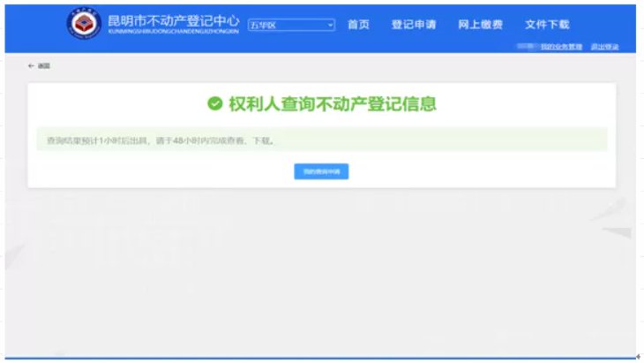Select 网上缴费 in the top navigation

[x=481, y=25]
